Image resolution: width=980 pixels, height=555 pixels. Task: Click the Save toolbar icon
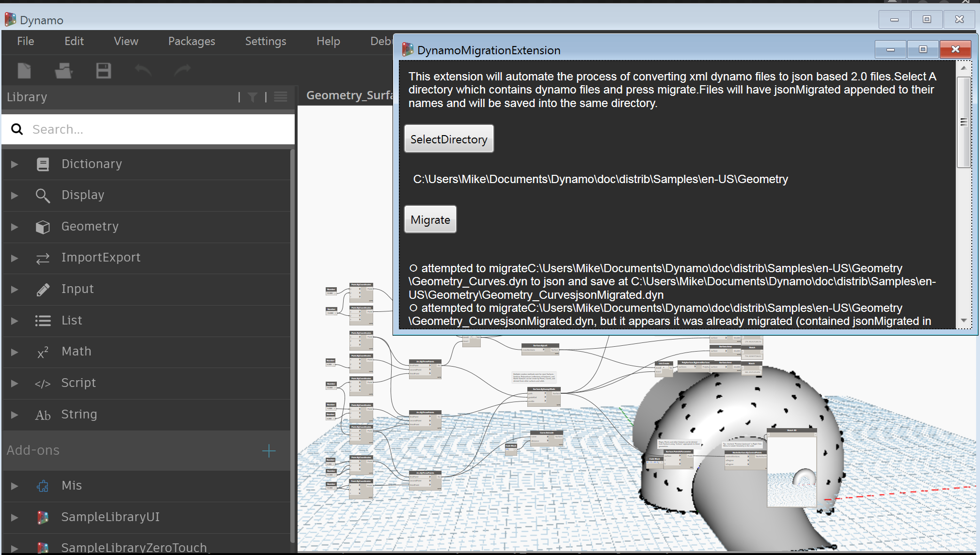103,71
